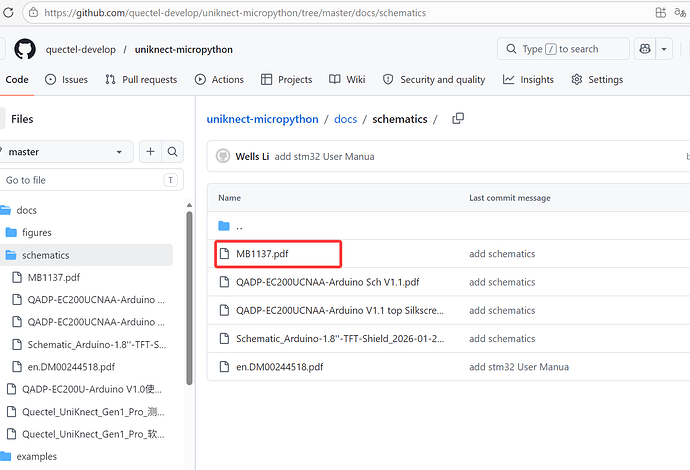Screen dimensions: 690x470
Task: Click Last commit message column header
Action: tap(510, 198)
